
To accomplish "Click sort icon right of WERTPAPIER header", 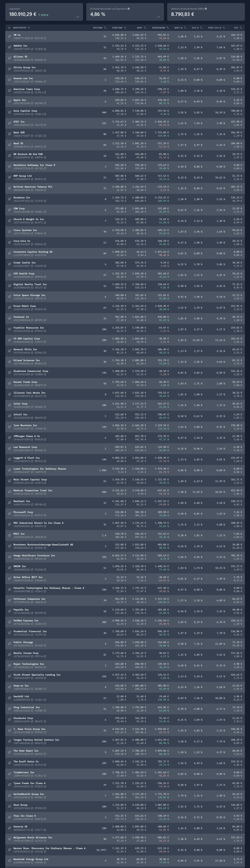I will pos(29,28).
